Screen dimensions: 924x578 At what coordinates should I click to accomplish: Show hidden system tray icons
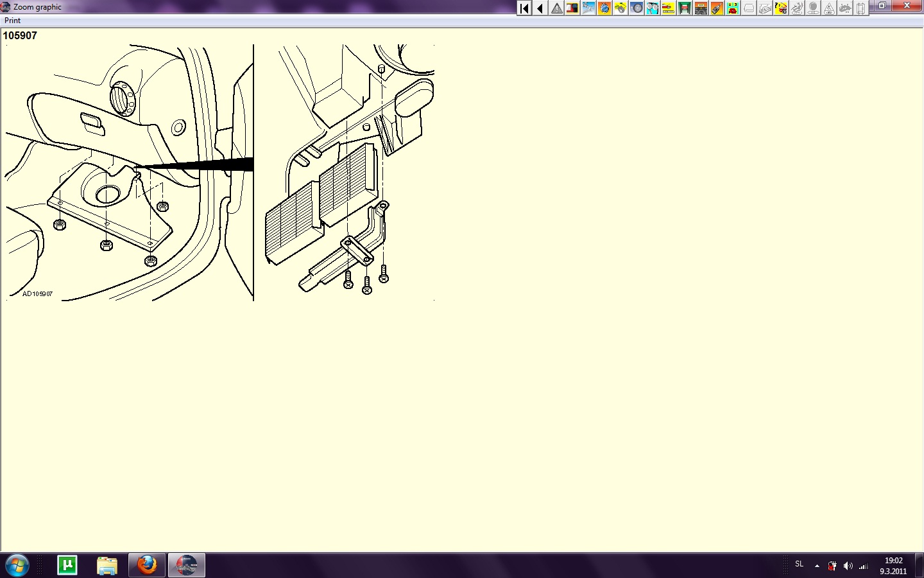tap(817, 566)
